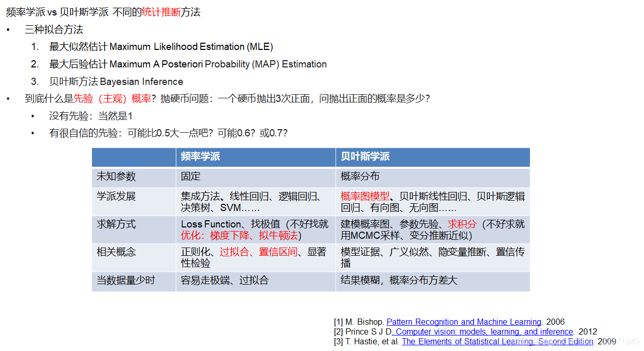Click the bullet starting 有很自信的先验
The width and height of the screenshot is (644, 351).
click(168, 133)
